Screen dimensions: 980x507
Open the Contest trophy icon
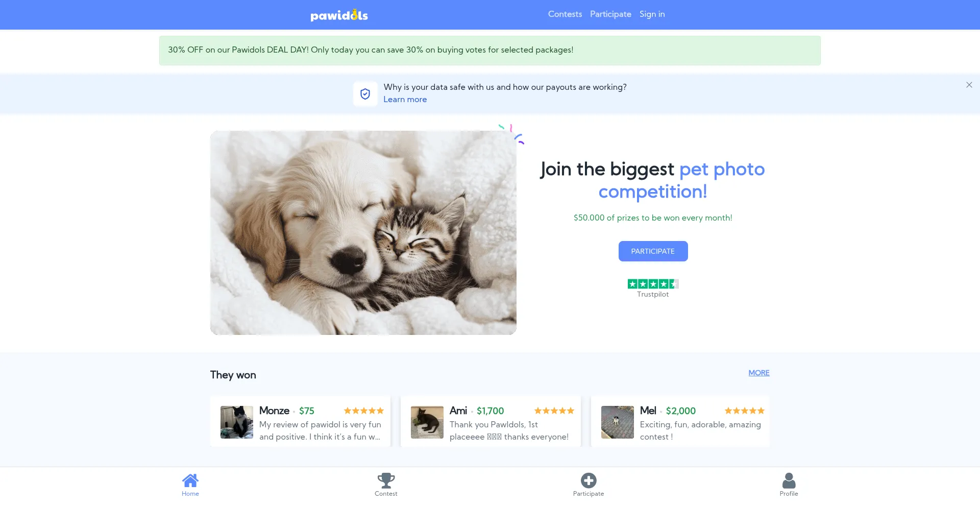(x=386, y=480)
